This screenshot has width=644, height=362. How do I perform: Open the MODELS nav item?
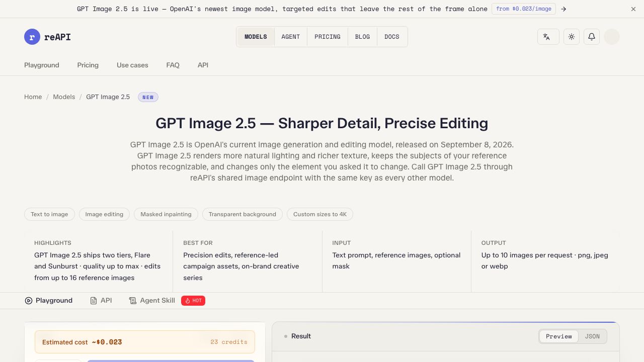tap(256, 37)
